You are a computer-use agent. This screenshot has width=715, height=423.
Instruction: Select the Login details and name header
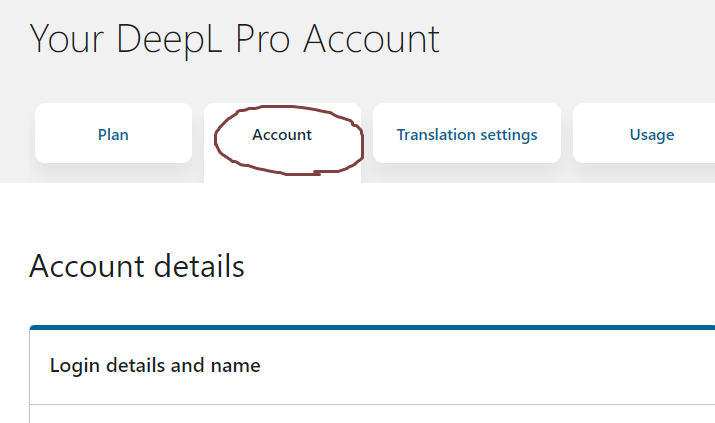click(x=155, y=366)
